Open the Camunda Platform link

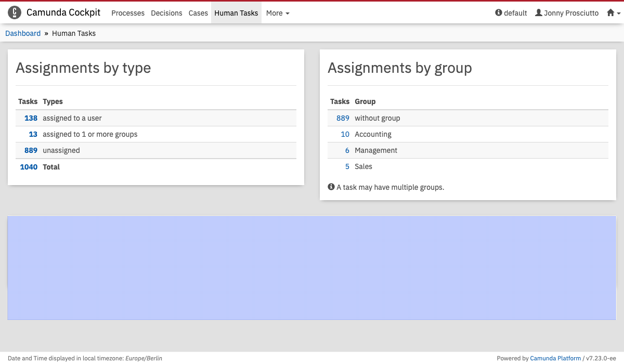pyautogui.click(x=555, y=358)
